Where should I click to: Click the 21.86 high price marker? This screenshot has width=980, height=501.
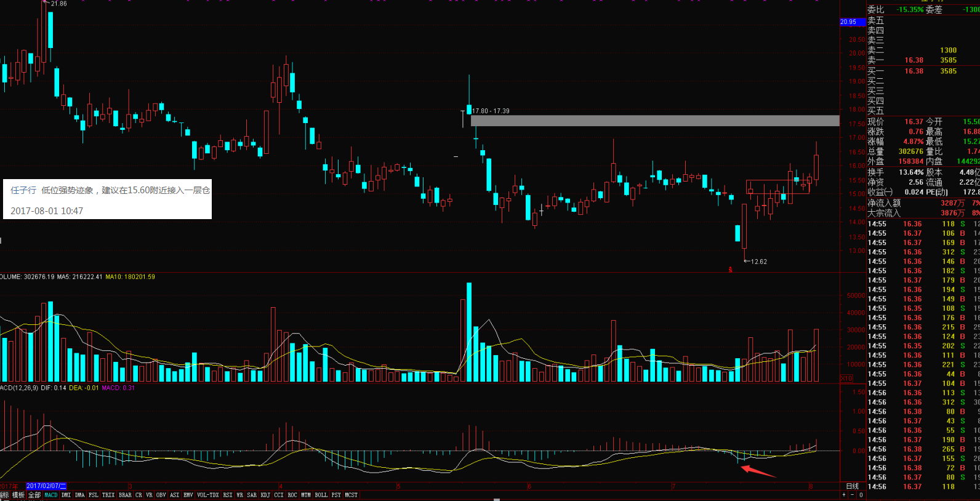tap(58, 4)
